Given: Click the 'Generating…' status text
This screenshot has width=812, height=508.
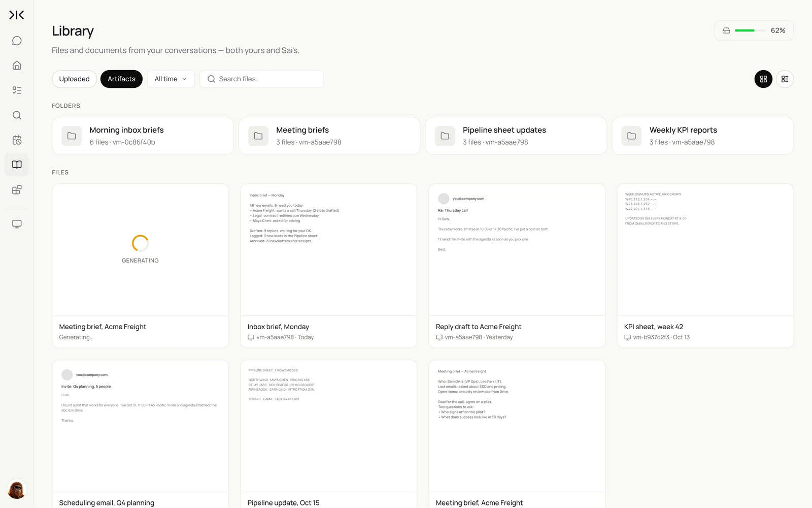Looking at the screenshot, I should click(76, 337).
